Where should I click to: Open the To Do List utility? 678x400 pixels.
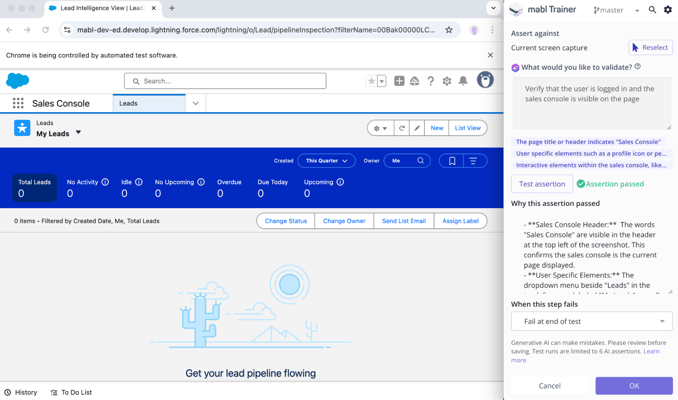71,392
